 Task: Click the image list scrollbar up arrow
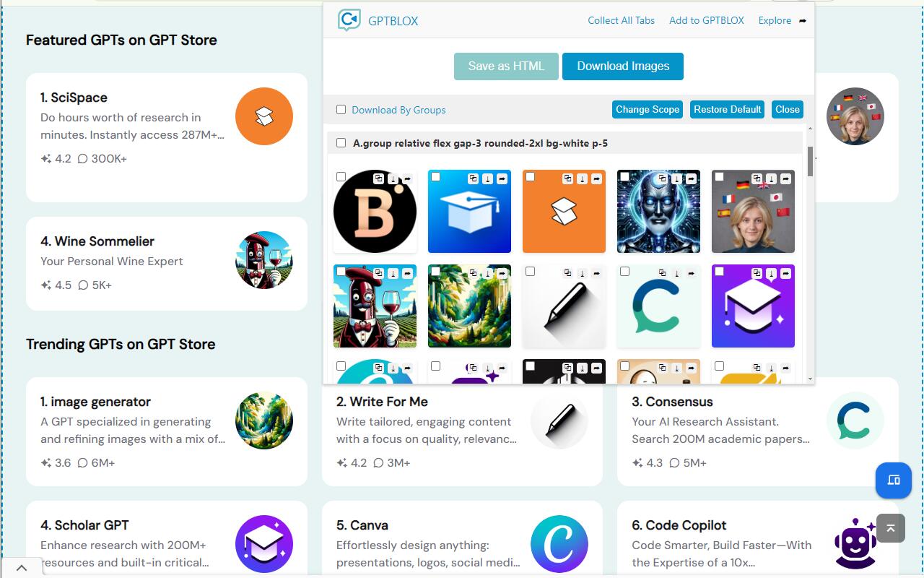tap(810, 129)
